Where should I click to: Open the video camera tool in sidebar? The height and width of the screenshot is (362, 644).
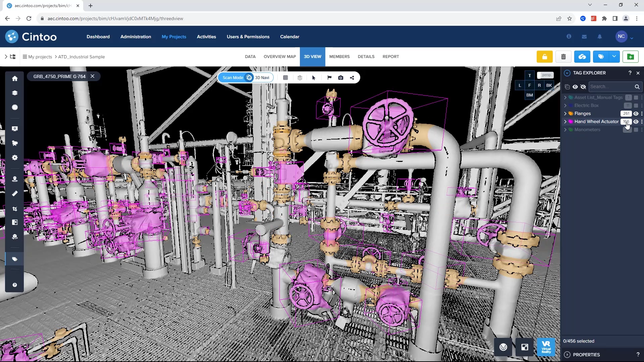pos(15,143)
